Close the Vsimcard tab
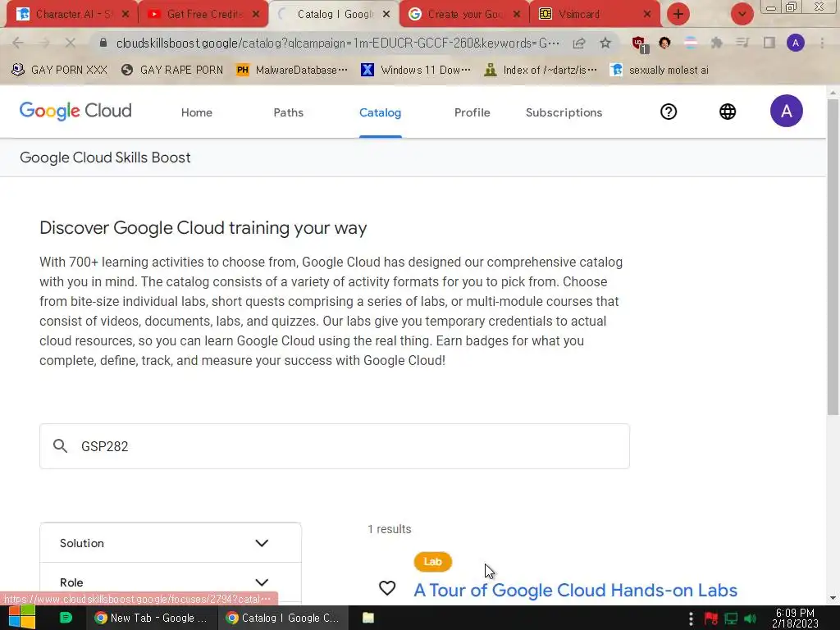Viewport: 840px width, 630px height. click(647, 15)
